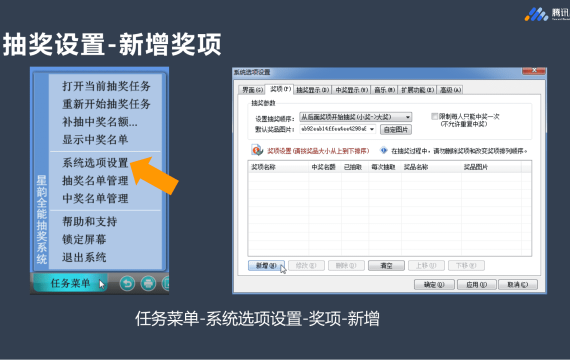Expand the 设置抽奖顺序 dropdown
This screenshot has height=360, width=570.
408,117
